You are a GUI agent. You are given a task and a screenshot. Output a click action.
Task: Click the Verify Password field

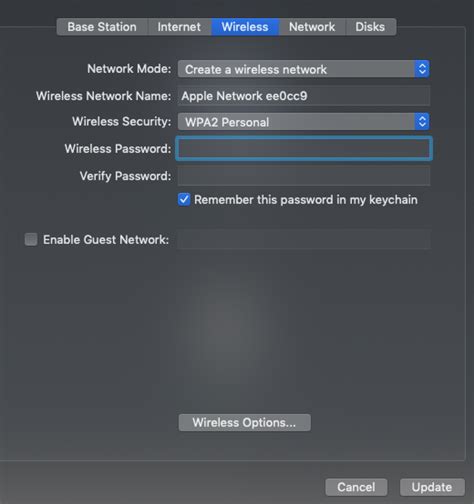304,176
